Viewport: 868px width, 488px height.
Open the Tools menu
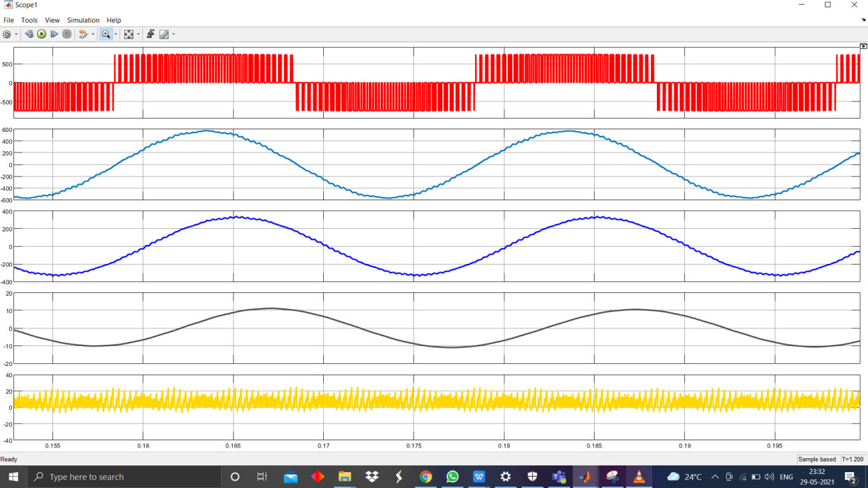pos(29,21)
